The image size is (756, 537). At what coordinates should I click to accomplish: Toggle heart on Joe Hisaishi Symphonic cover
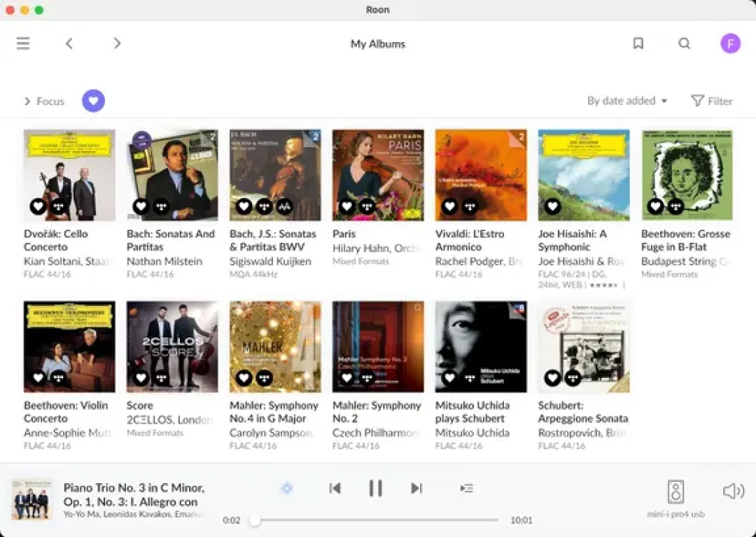tap(552, 207)
